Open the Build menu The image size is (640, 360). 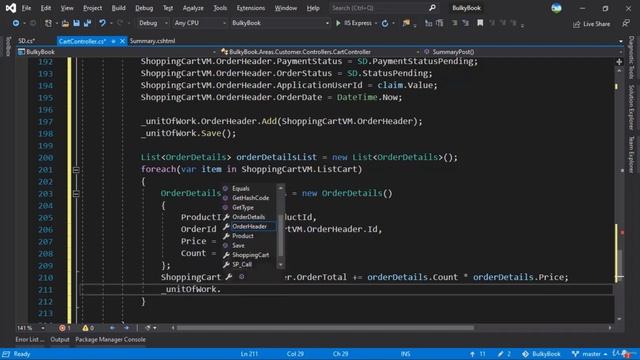118,8
